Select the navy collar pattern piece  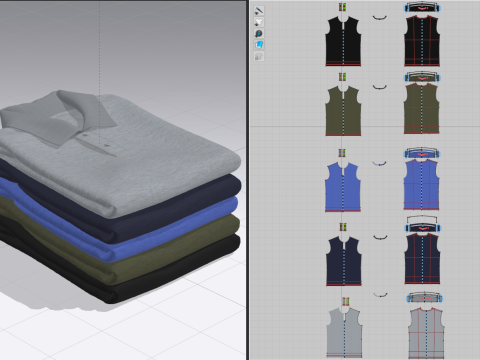click(422, 227)
